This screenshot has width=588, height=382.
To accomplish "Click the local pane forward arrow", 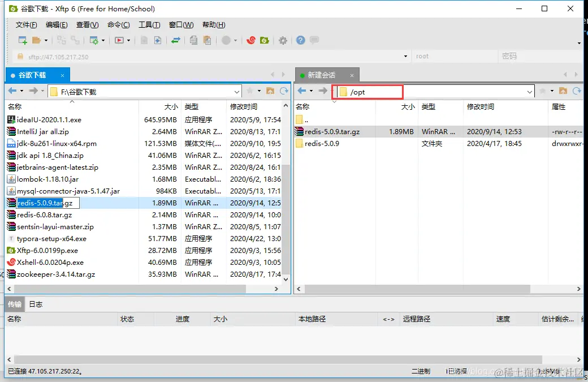I will coord(33,91).
